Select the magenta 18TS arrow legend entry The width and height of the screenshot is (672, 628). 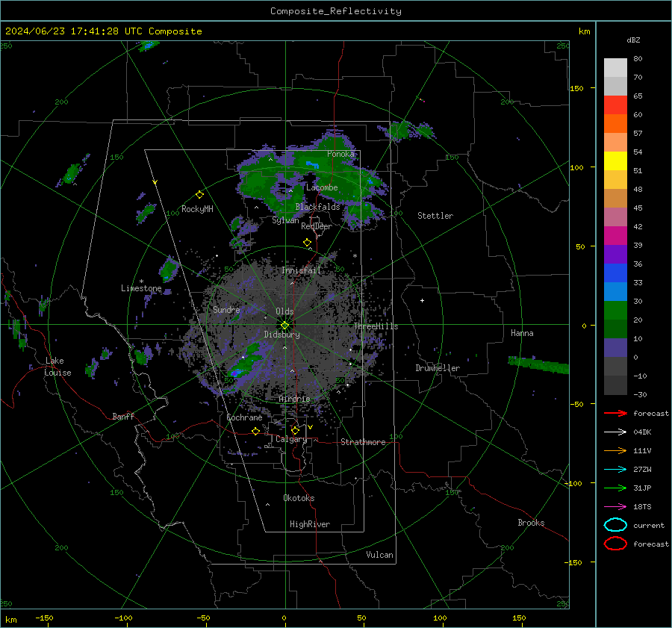pos(615,507)
